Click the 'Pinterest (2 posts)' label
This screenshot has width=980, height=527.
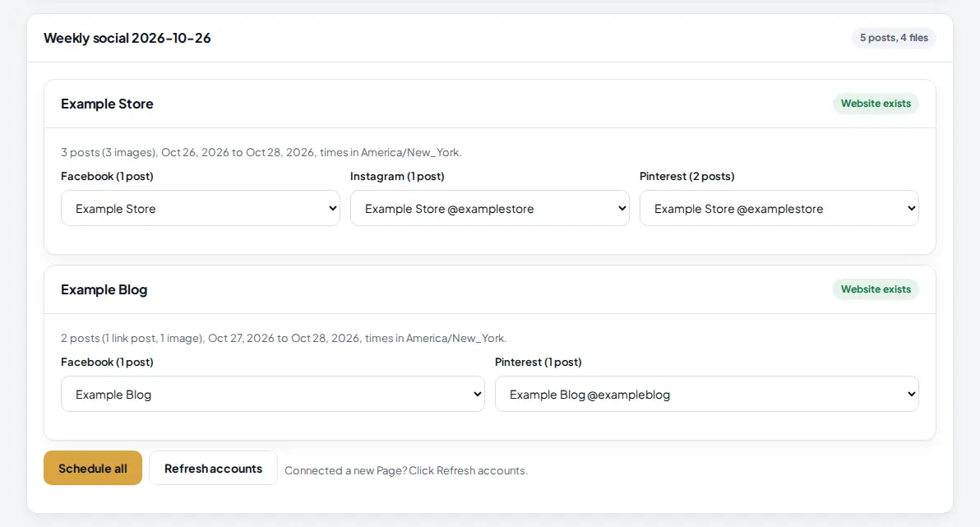[x=686, y=176]
